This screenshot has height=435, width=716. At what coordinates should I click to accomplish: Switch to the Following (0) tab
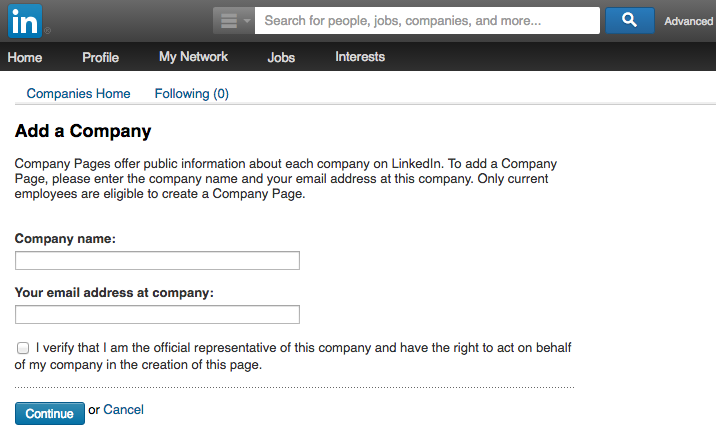pyautogui.click(x=191, y=94)
